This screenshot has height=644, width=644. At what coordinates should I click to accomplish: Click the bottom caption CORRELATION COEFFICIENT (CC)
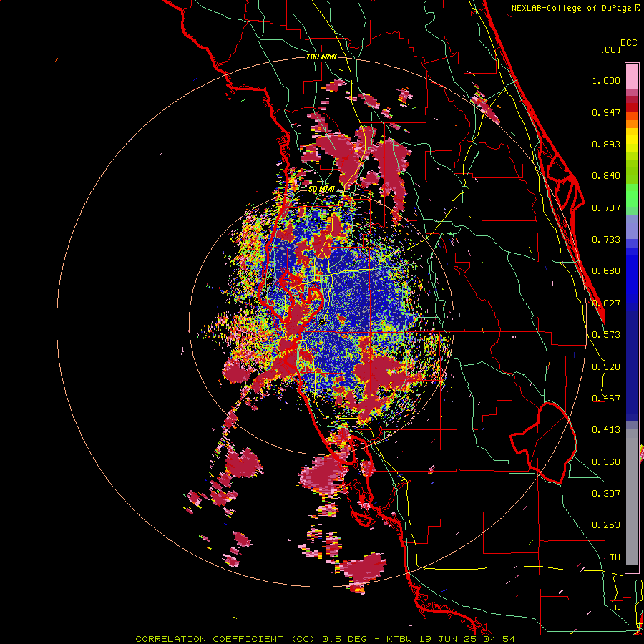pos(225,639)
